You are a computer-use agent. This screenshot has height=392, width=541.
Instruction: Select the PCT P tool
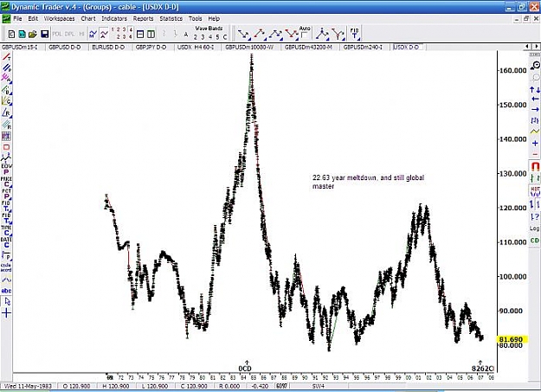[x=6, y=194]
